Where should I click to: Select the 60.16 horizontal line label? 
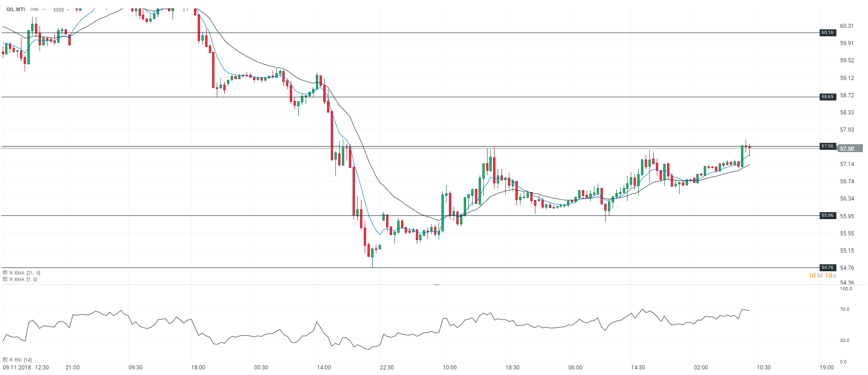(828, 33)
